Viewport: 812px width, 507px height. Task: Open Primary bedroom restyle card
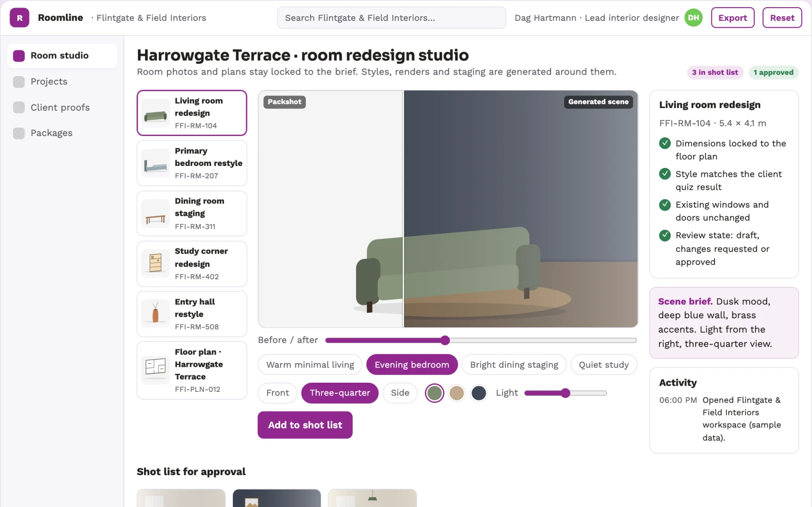click(192, 163)
